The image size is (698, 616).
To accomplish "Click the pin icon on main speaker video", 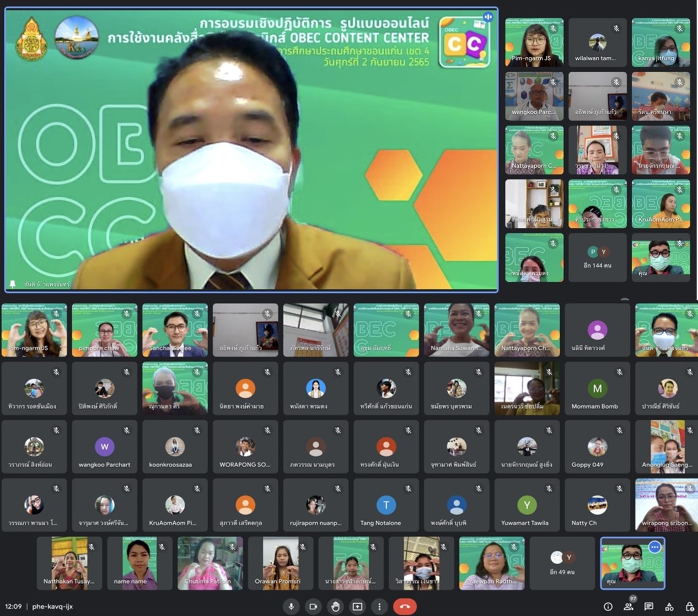I will coord(13,284).
